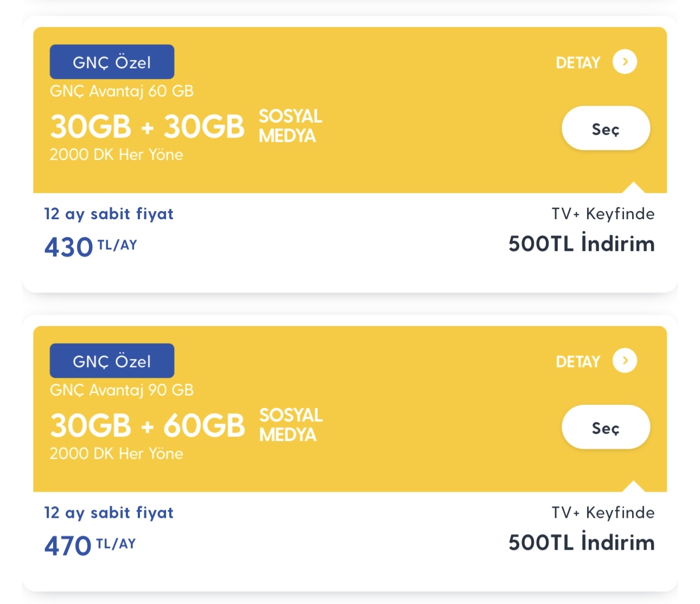Tap GNÇ Özel badge on 60 GB card
Screen dimensions: 700x604
[x=112, y=62]
